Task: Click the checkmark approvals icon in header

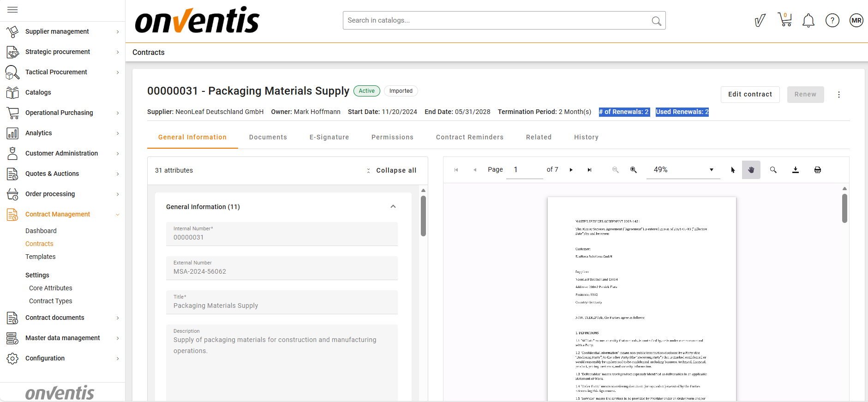Action: click(760, 20)
